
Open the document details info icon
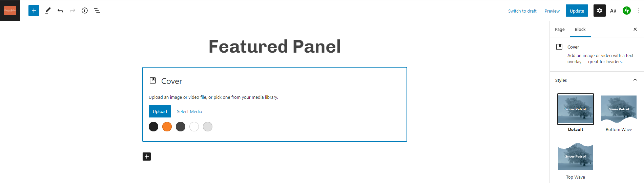85,11
